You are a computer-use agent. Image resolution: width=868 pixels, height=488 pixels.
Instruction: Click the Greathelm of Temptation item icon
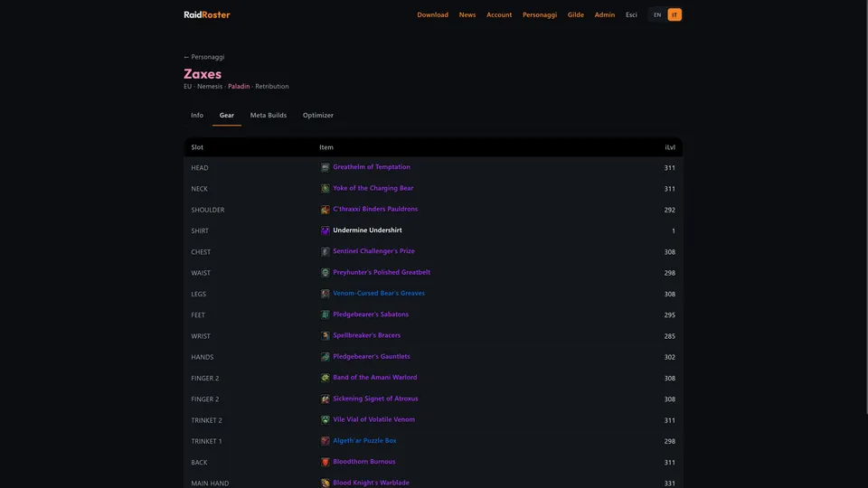tap(325, 167)
